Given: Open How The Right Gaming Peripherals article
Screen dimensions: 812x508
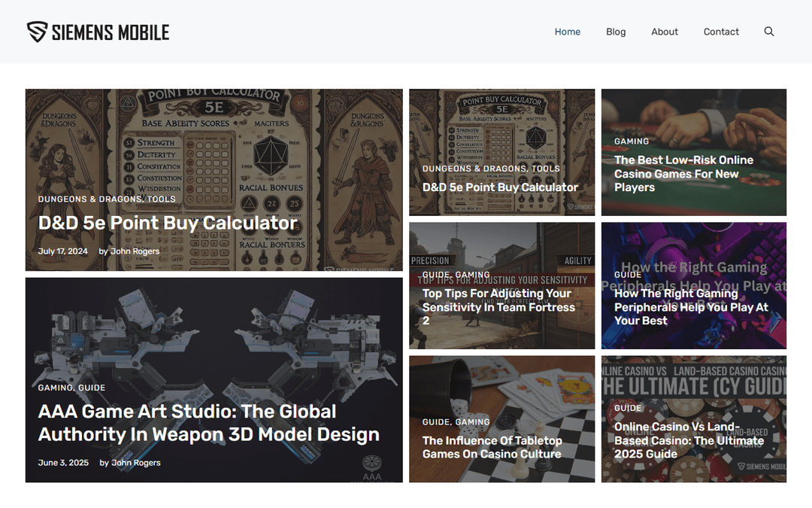Looking at the screenshot, I should tap(692, 307).
